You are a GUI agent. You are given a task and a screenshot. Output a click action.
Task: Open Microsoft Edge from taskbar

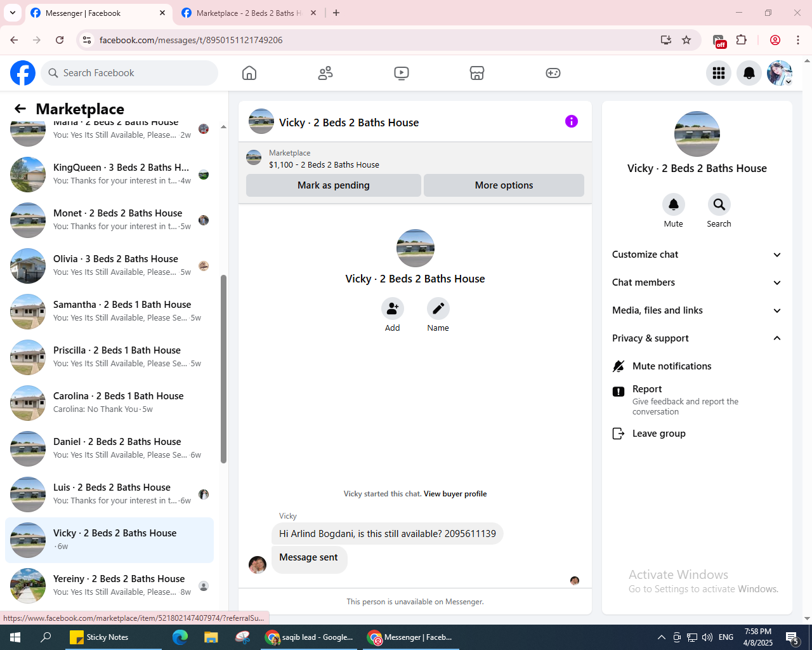coord(180,637)
